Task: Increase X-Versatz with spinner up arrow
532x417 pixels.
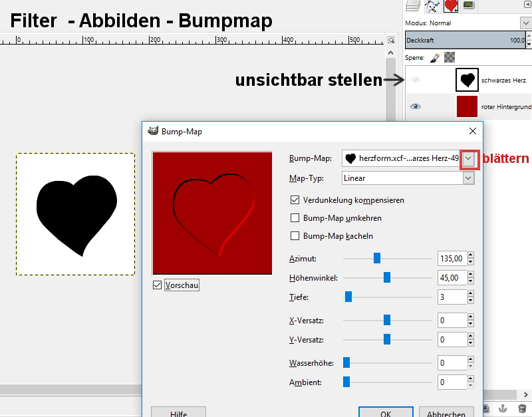Action: point(471,317)
